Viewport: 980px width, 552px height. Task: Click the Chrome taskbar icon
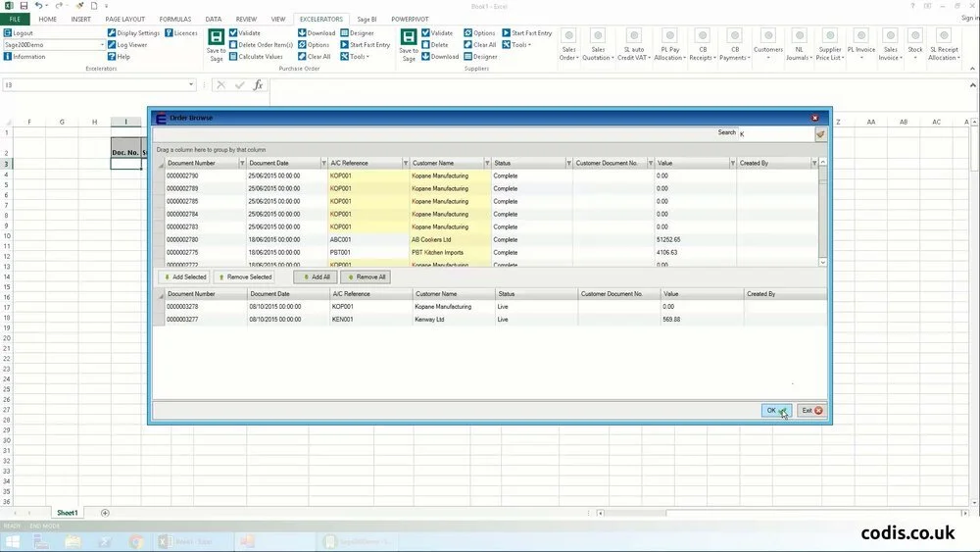click(x=135, y=541)
